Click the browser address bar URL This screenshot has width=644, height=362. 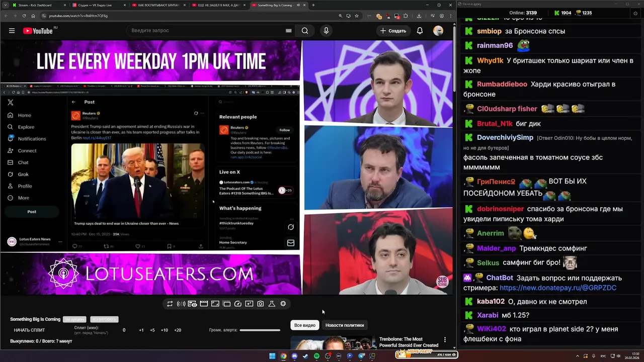tap(78, 16)
